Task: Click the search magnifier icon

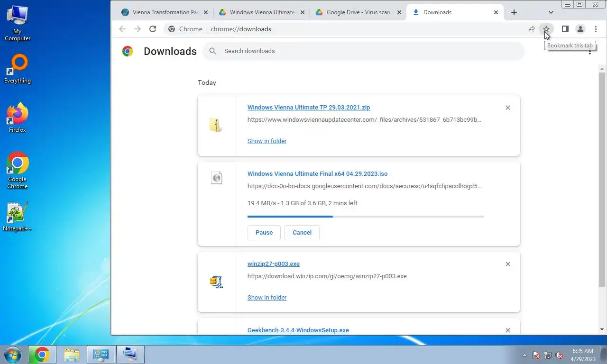Action: (x=213, y=51)
